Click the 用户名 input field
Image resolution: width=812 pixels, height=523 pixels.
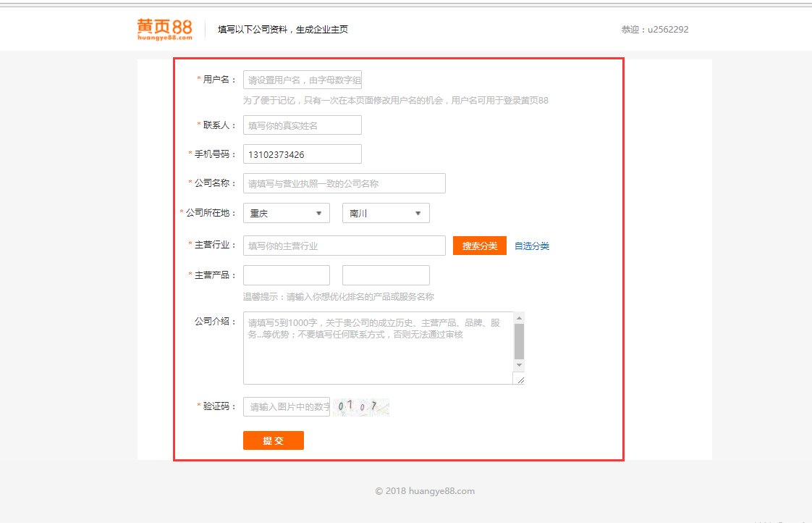(x=301, y=80)
